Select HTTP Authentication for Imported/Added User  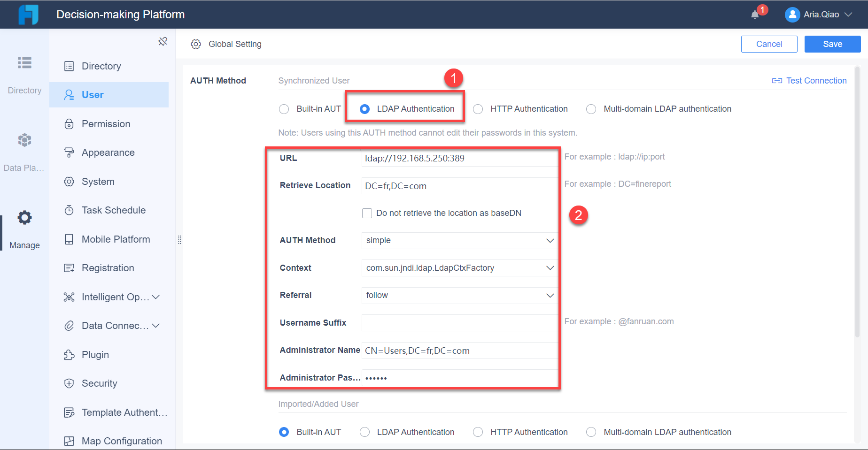[x=478, y=432]
